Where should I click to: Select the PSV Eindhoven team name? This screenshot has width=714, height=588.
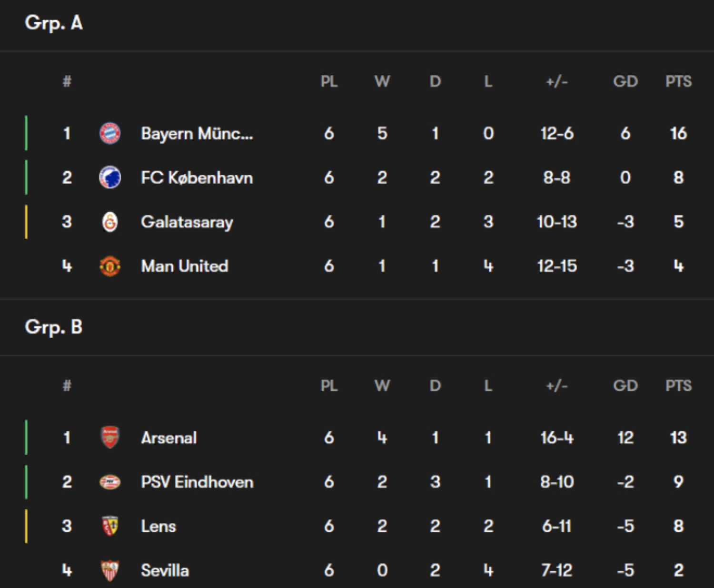[197, 482]
